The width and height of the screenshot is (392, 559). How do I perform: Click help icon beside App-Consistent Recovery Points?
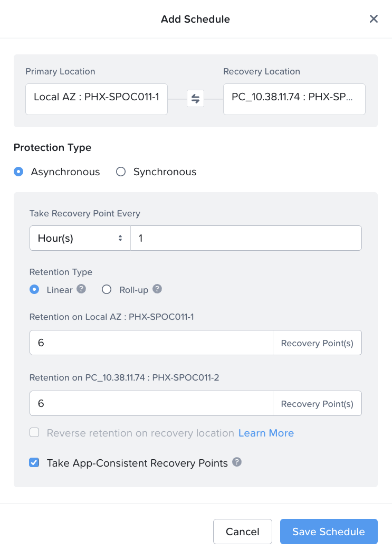[x=237, y=462]
